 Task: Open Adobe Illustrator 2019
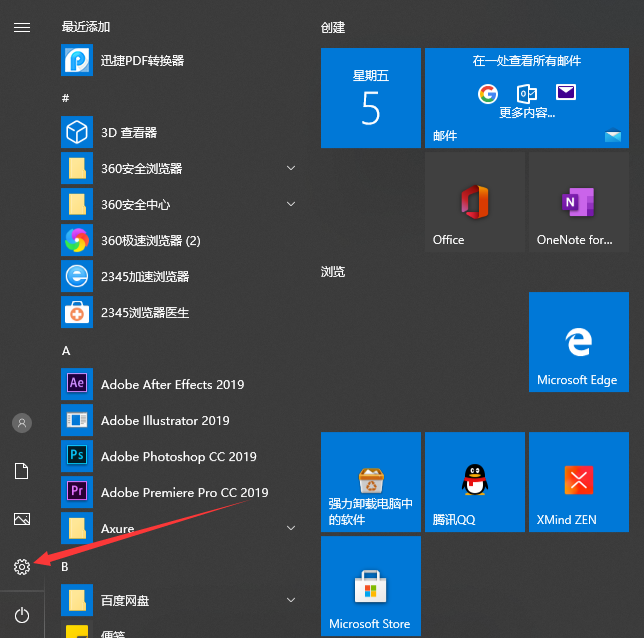(x=165, y=421)
